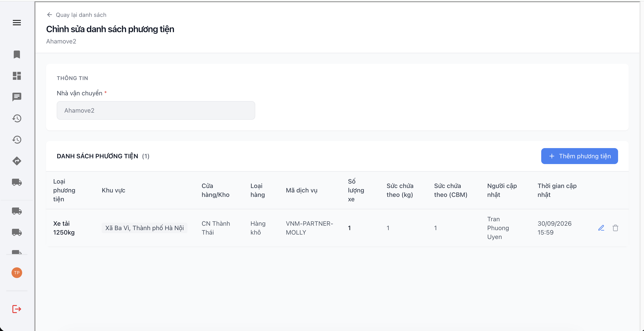Edit the Xe tải 1250kg row with the pencil icon
Image resolution: width=644 pixels, height=331 pixels.
[601, 228]
